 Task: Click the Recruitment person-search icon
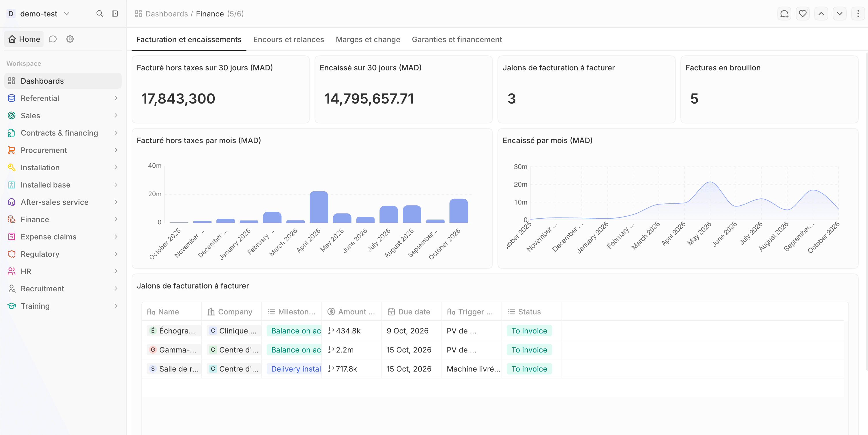pyautogui.click(x=12, y=288)
